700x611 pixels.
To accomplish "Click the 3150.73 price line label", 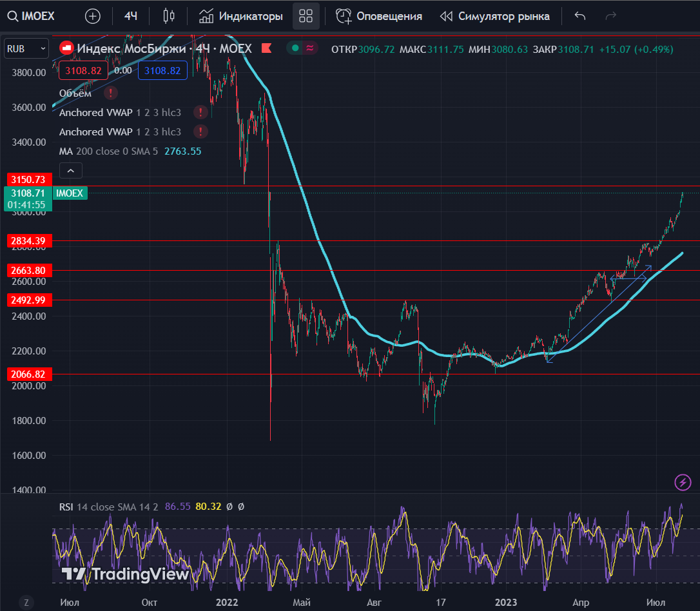I will (x=28, y=180).
